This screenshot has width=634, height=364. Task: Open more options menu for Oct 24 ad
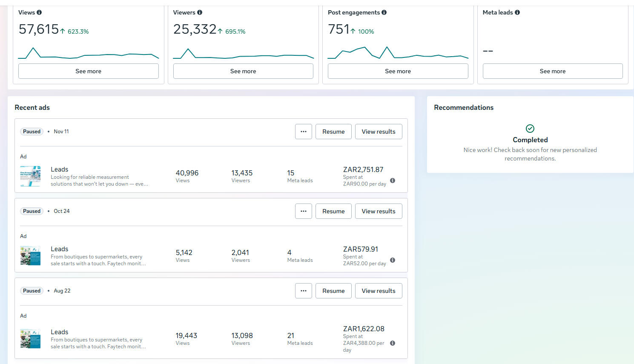(304, 211)
